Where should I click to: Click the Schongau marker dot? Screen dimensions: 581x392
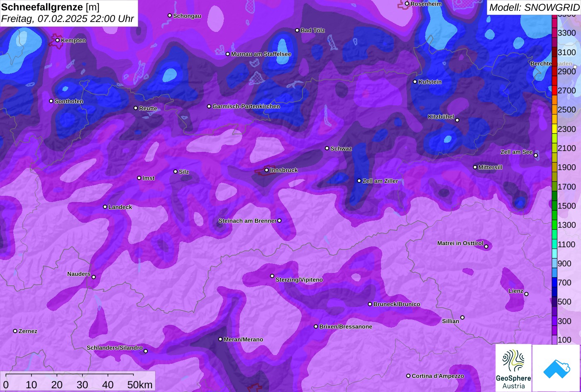pyautogui.click(x=170, y=15)
